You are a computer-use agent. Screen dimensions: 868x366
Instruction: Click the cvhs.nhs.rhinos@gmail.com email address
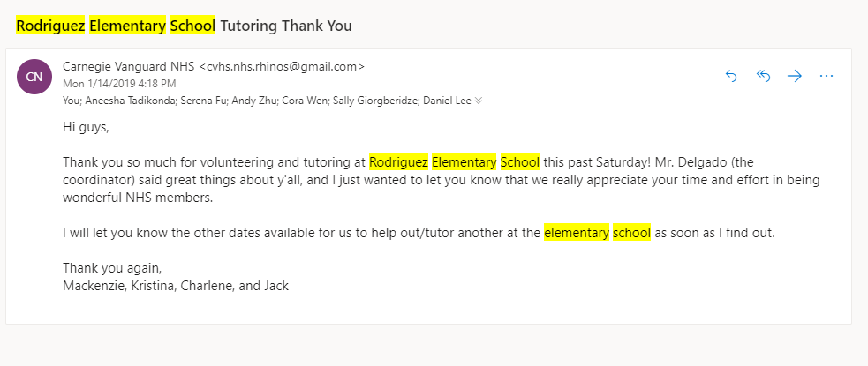point(282,66)
